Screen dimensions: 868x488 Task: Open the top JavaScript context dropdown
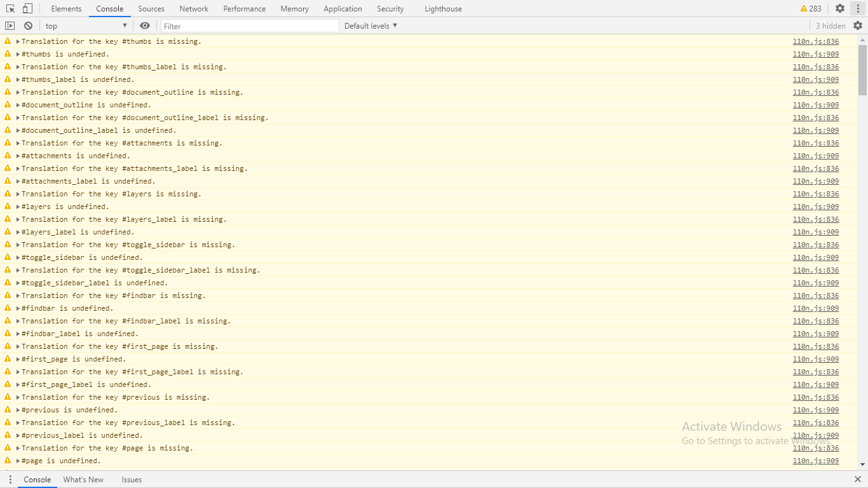[x=86, y=25]
